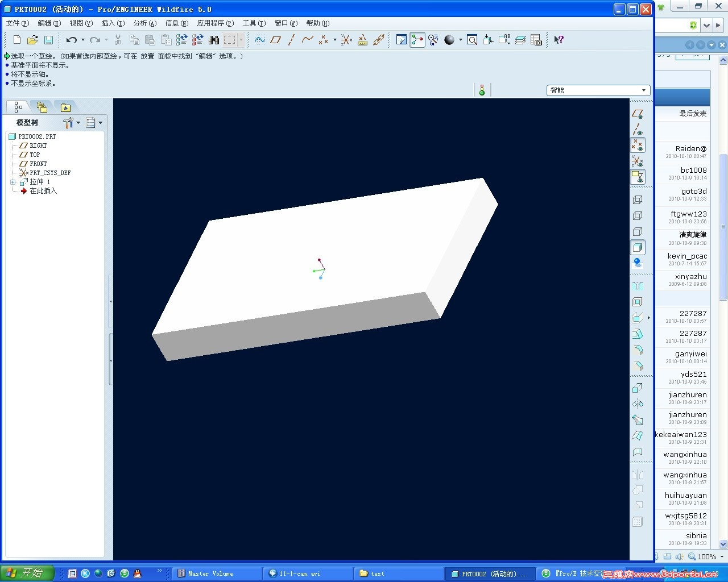Open the 插入 menu
Viewport: 728px width, 582px height.
coord(113,23)
